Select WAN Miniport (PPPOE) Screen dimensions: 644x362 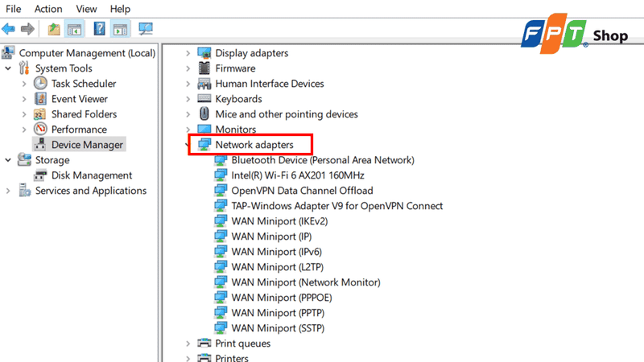point(282,297)
